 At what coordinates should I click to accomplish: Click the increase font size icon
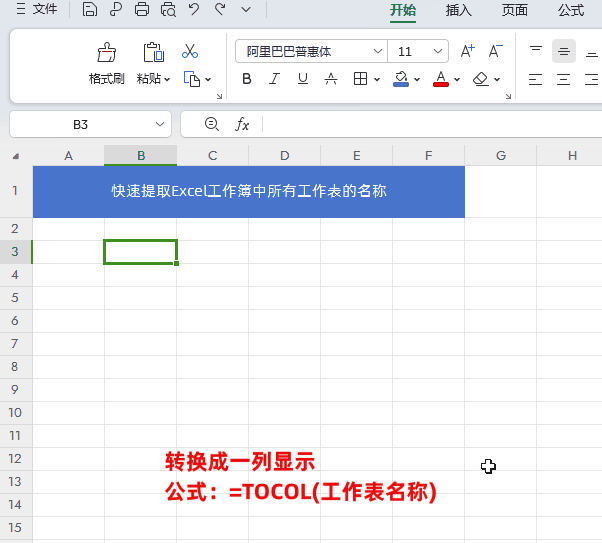pos(467,51)
